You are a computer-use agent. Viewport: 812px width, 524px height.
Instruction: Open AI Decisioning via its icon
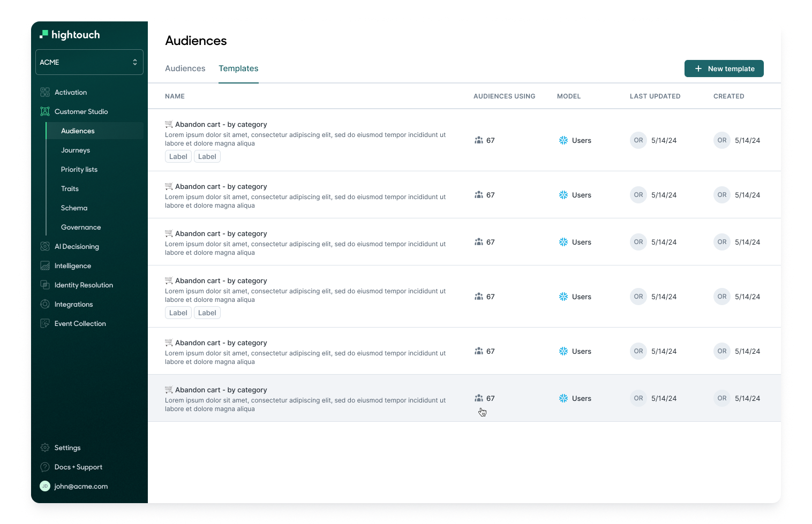click(x=45, y=246)
